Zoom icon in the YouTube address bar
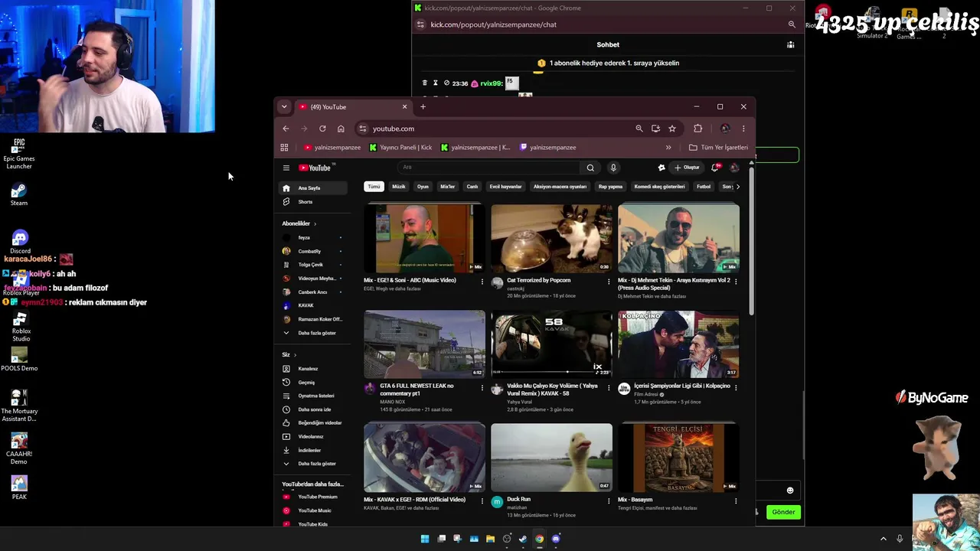This screenshot has width=980, height=551. pyautogui.click(x=639, y=129)
